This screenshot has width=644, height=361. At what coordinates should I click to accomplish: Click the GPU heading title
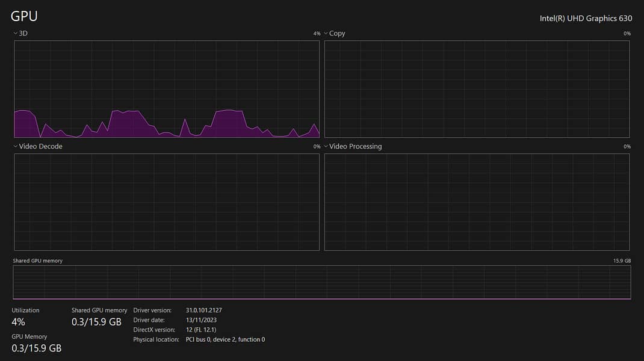(x=24, y=16)
